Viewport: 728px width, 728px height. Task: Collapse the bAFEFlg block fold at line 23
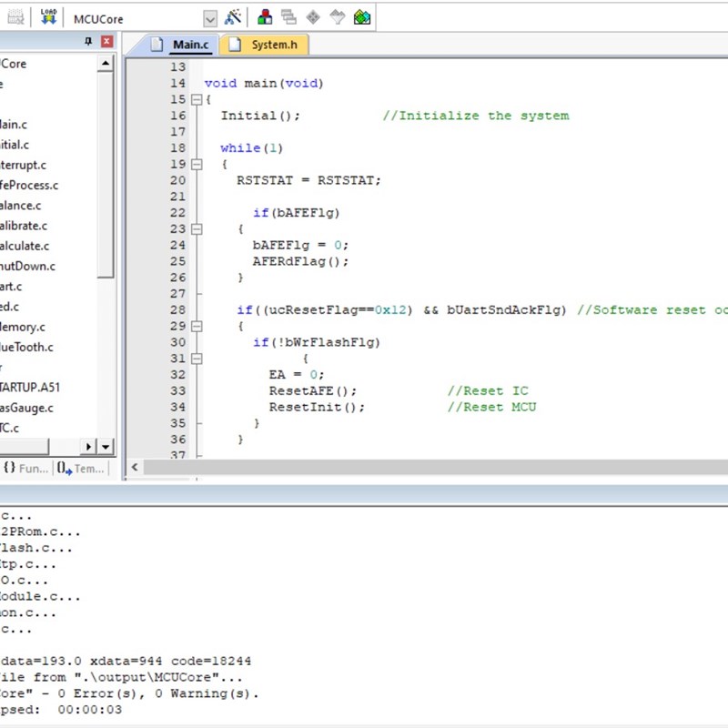click(x=197, y=229)
